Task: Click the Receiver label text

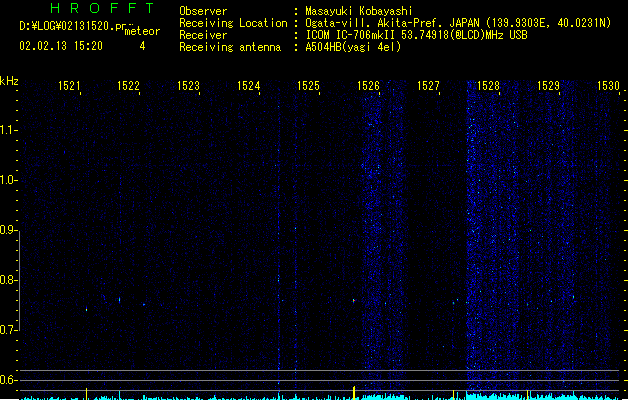Action: 203,35
